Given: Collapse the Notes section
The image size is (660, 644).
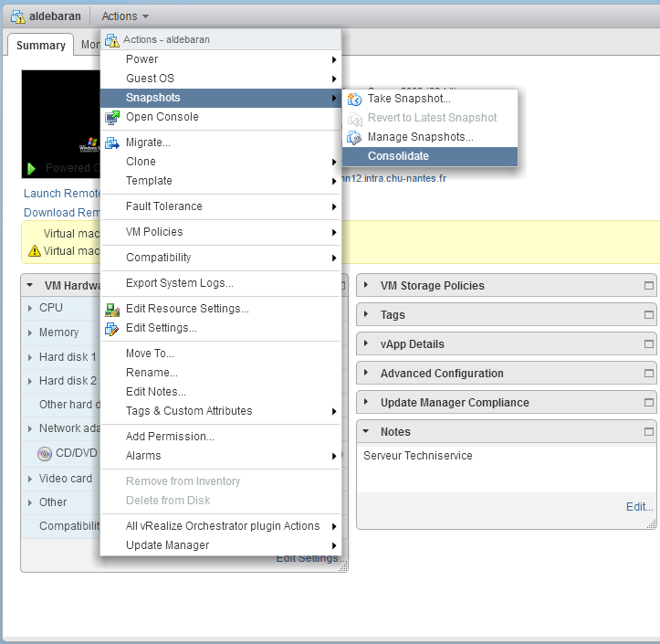Looking at the screenshot, I should (367, 432).
